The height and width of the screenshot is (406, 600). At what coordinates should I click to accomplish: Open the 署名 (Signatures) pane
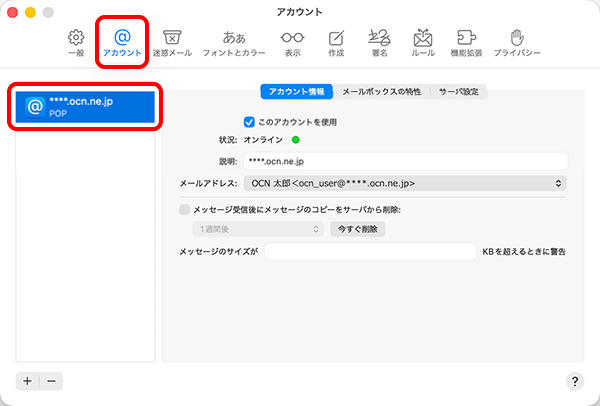click(x=379, y=40)
